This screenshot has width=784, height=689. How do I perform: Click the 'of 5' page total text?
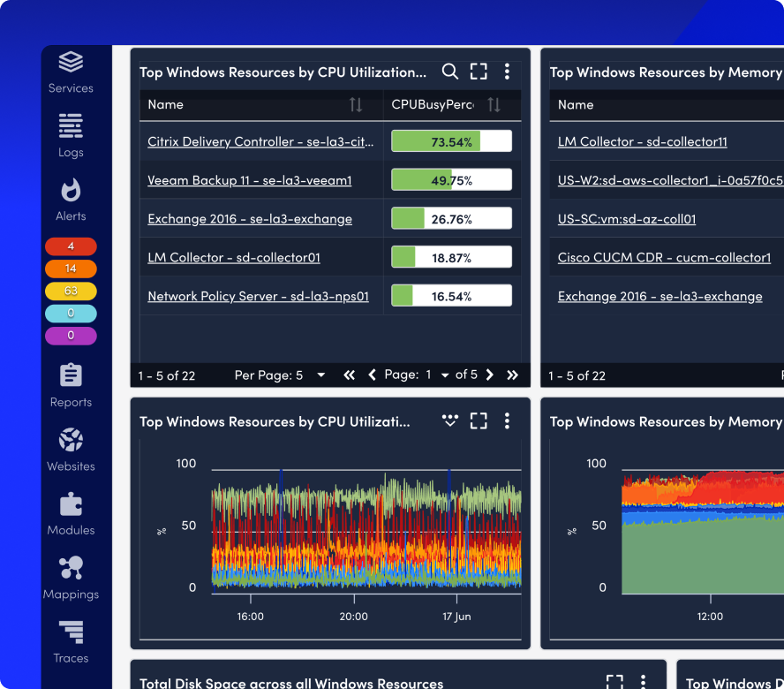[466, 375]
